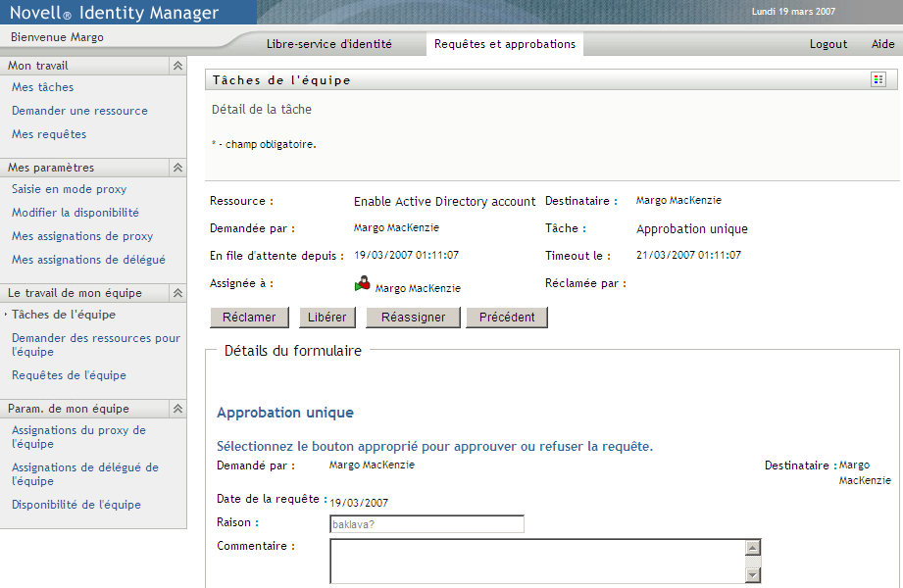This screenshot has height=588, width=903.
Task: Select Requêtes et approbations tab
Action: (x=505, y=44)
